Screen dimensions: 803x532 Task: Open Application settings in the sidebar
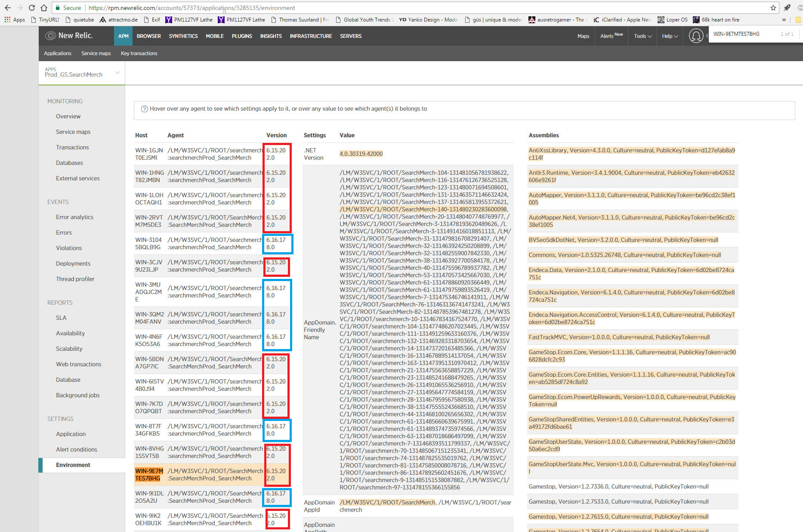point(71,434)
